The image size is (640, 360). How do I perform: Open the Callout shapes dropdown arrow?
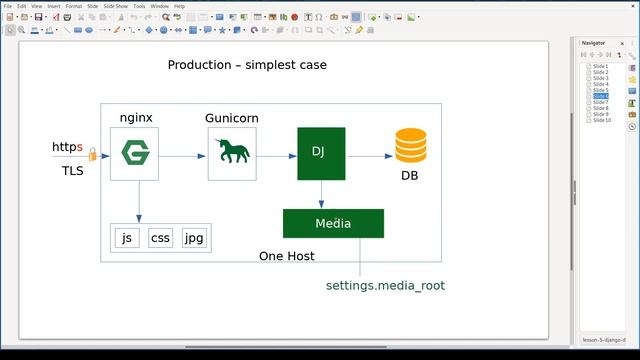[x=215, y=30]
